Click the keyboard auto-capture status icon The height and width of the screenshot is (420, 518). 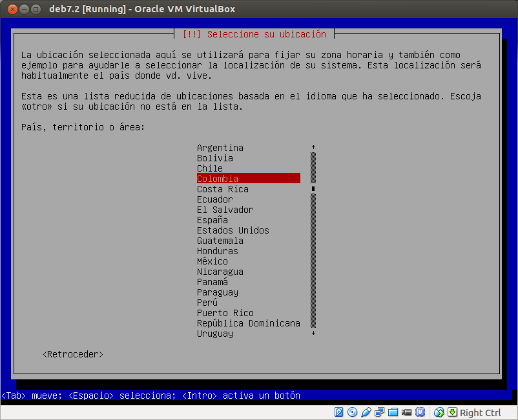click(x=453, y=412)
